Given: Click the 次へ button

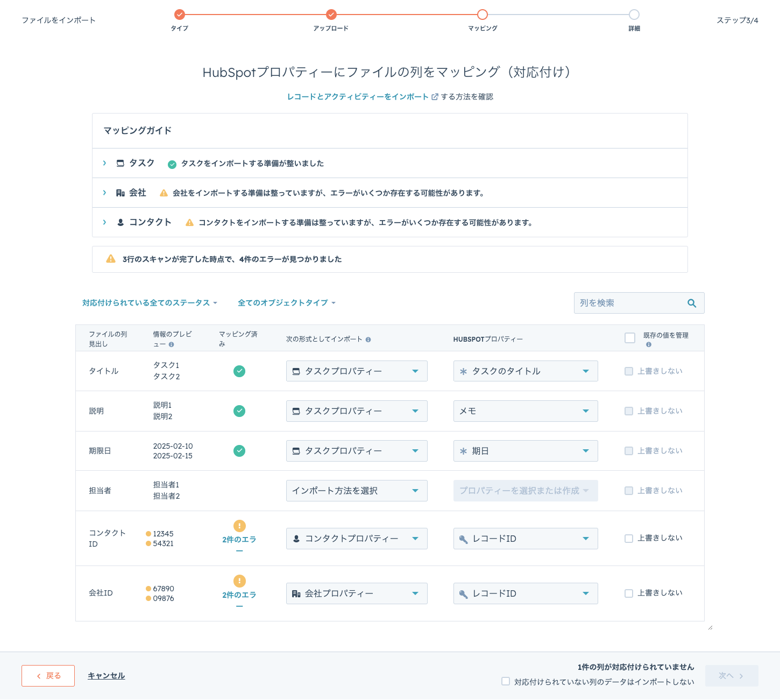Looking at the screenshot, I should pyautogui.click(x=731, y=676).
